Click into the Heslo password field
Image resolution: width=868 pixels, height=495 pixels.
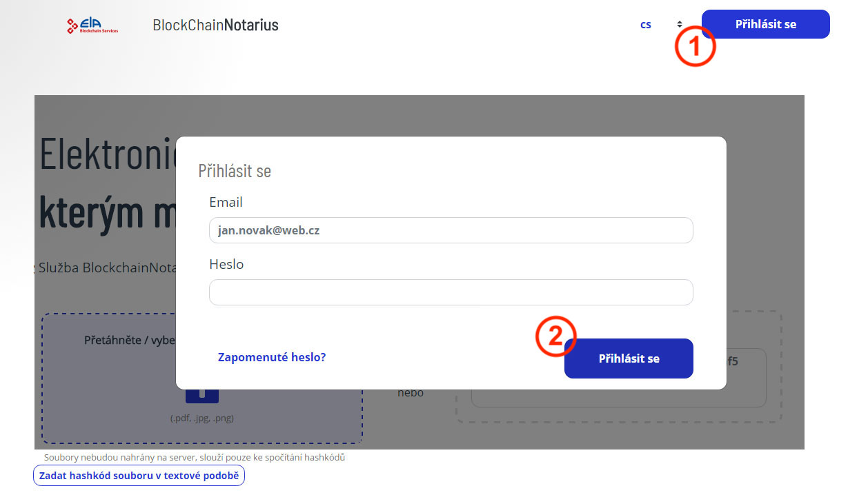pyautogui.click(x=451, y=292)
